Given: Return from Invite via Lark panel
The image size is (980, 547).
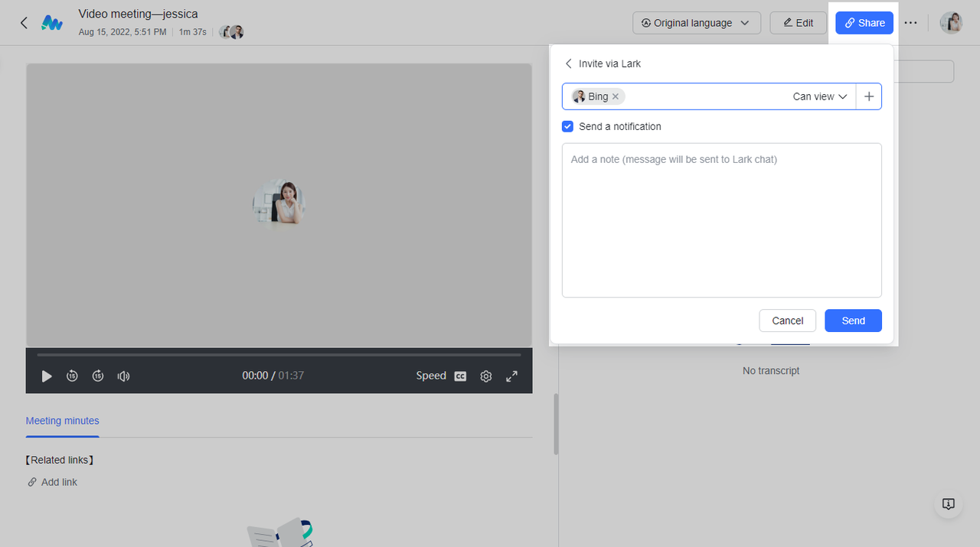Looking at the screenshot, I should tap(568, 63).
